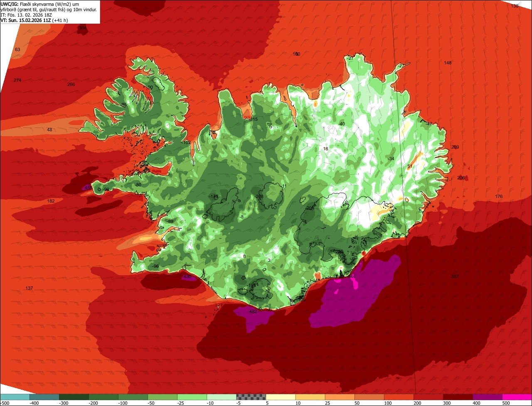
Task: Select the dark red swatch between 300 and 400
Action: coord(458,397)
